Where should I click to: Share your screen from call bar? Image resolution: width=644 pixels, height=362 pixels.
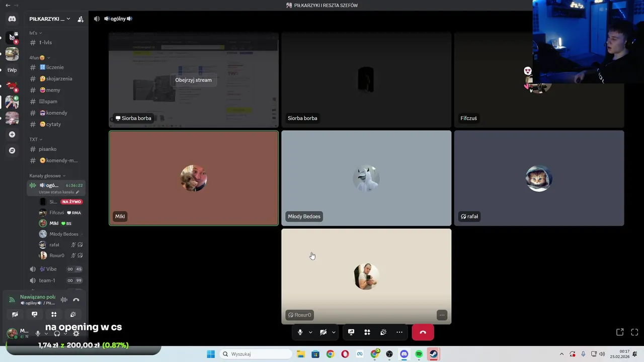click(x=351, y=332)
